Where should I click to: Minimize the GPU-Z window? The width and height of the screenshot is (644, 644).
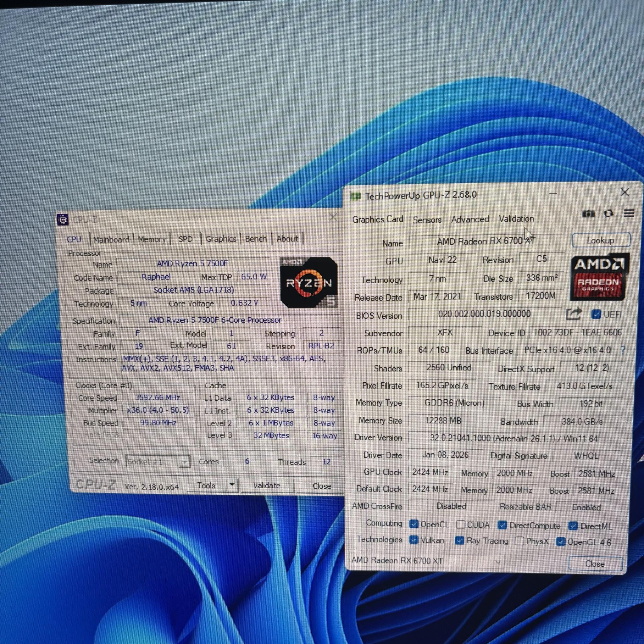point(553,193)
